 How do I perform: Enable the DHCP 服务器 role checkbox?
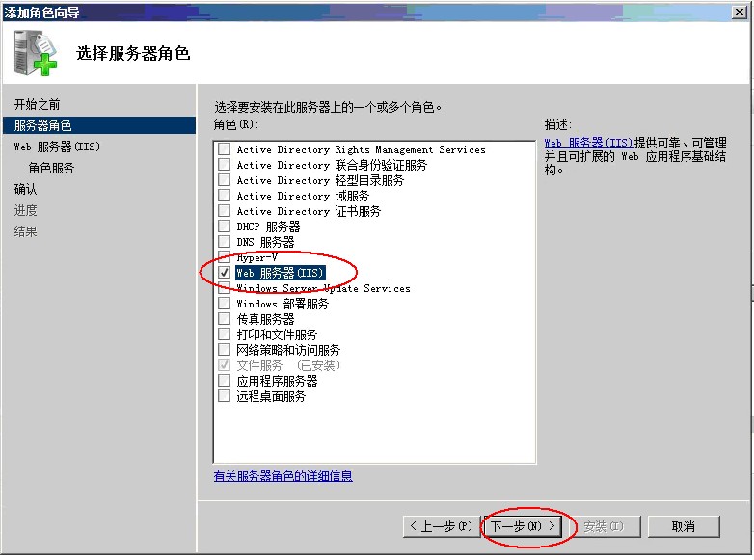coord(224,226)
